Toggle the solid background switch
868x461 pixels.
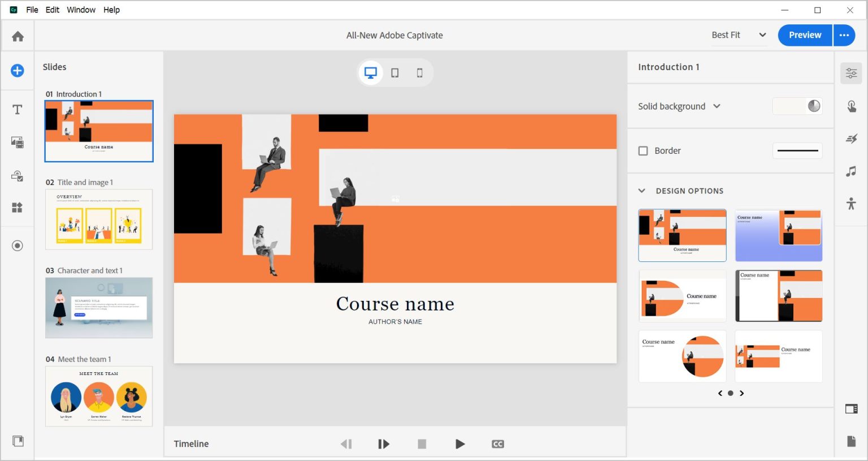(797, 106)
